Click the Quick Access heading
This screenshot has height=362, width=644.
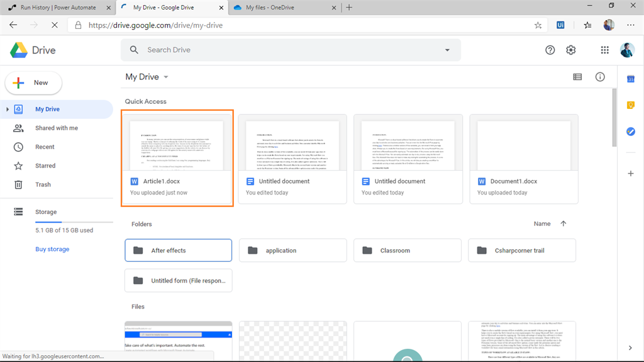click(x=146, y=101)
